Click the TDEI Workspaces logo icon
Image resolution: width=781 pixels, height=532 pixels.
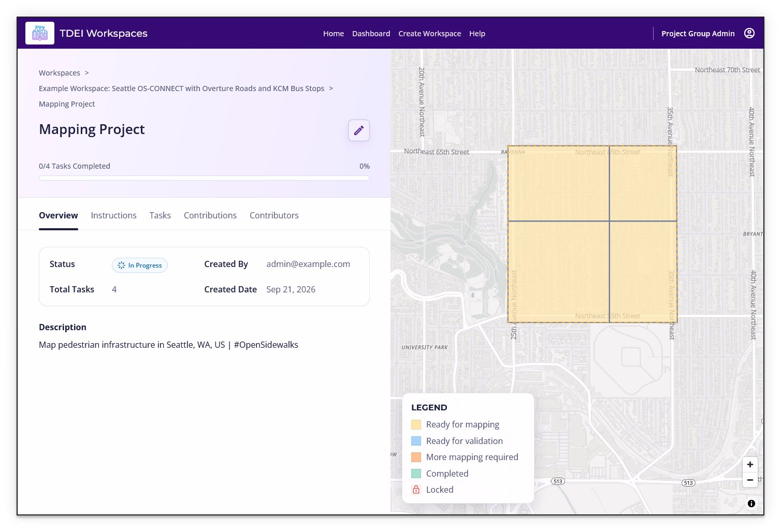pyautogui.click(x=40, y=33)
